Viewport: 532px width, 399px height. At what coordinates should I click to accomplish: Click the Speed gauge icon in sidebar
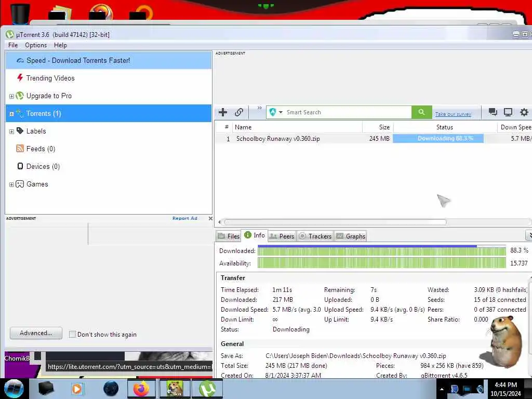tap(20, 61)
